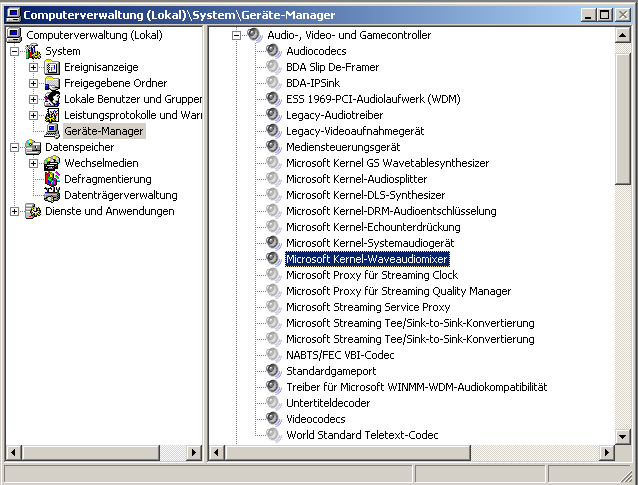
Task: Click the right pane vertical scrollbar thumb
Action: [623, 119]
